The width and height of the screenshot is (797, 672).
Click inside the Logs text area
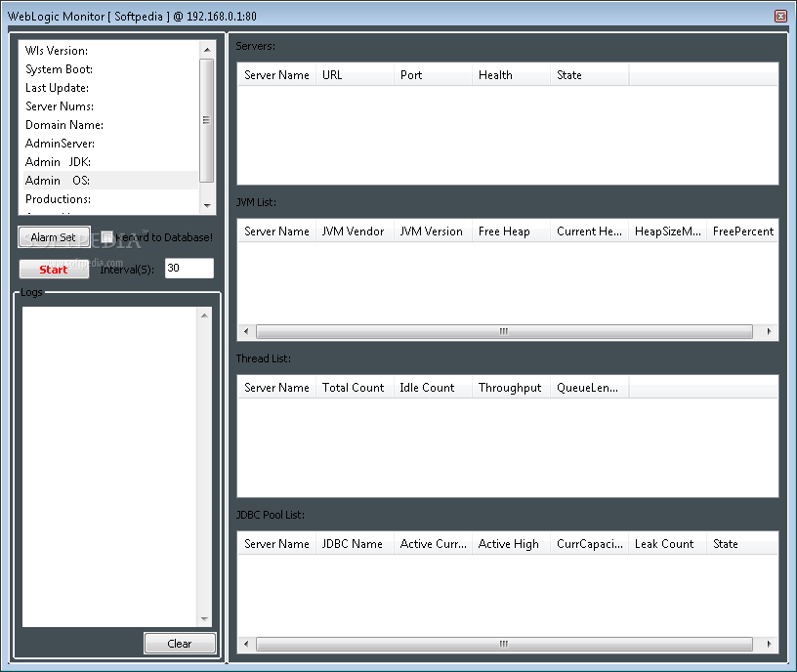109,466
